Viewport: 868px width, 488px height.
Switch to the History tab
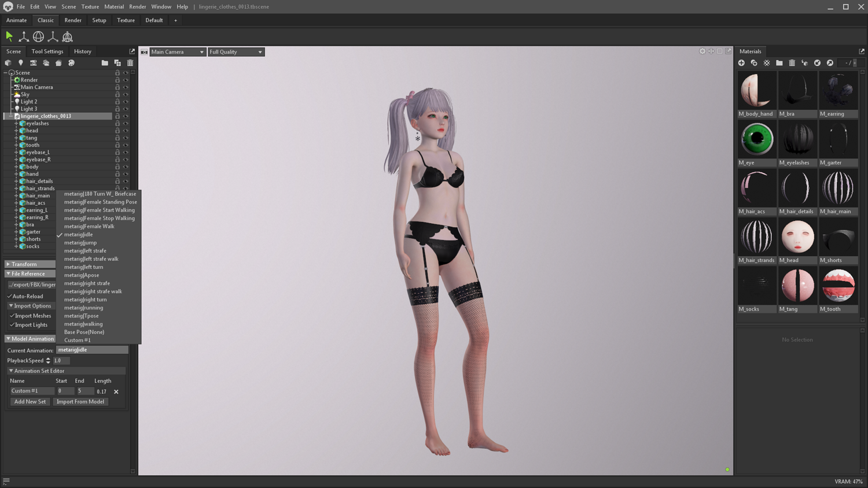[x=83, y=51]
